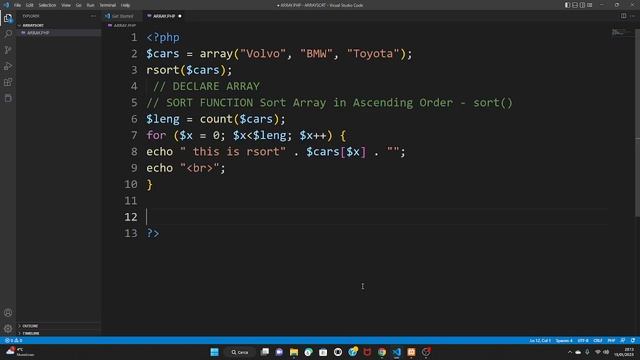Open the Terminal menu

(x=107, y=5)
